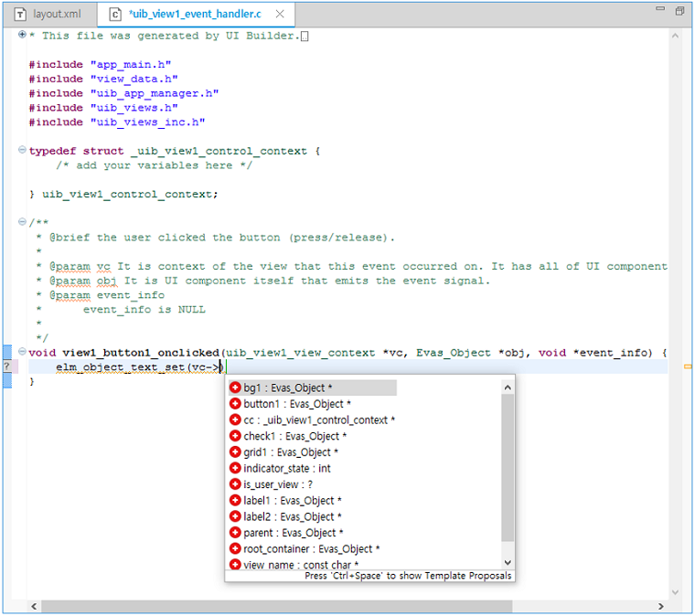Screen dimensions: 695x616
Task: Select the cc field proposal
Action: [x=318, y=420]
